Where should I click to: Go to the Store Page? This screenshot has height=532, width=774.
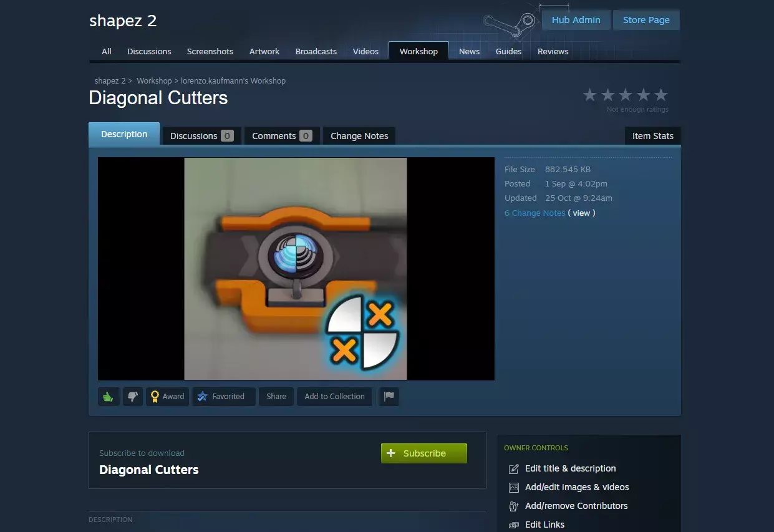pos(646,20)
